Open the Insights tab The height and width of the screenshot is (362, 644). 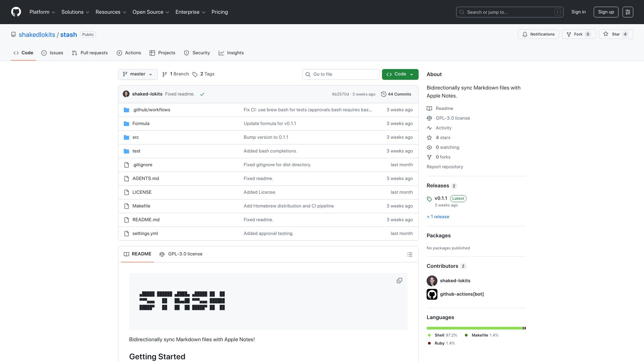point(231,53)
